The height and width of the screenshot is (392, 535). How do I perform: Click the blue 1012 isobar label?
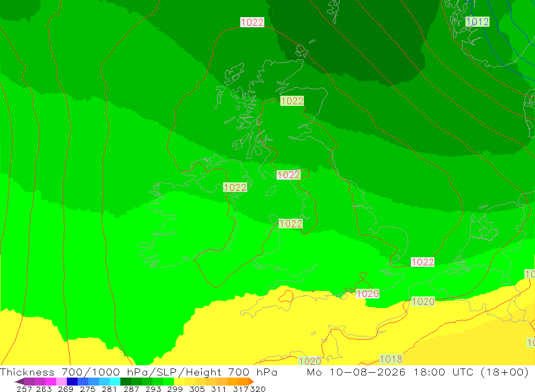click(477, 22)
